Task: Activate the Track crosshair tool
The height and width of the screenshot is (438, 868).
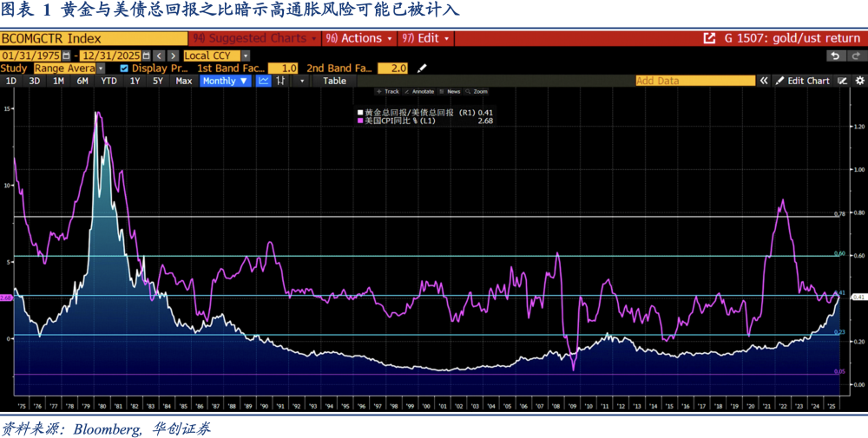Action: (x=388, y=92)
